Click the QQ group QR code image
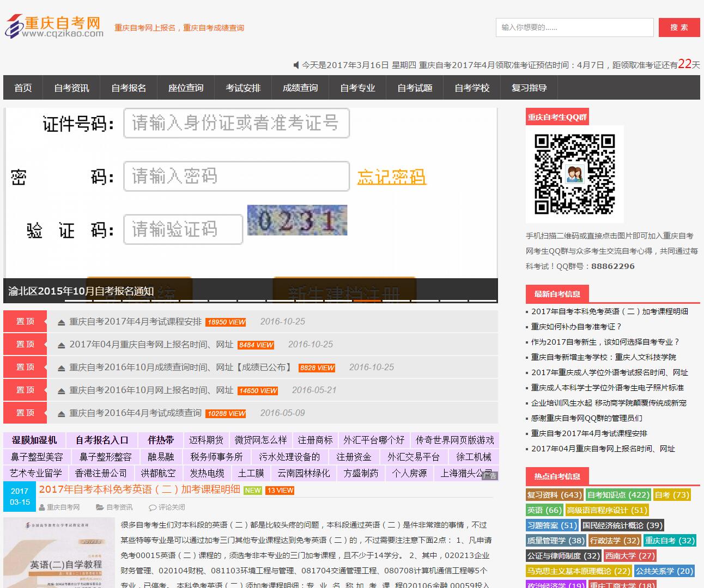 point(574,174)
